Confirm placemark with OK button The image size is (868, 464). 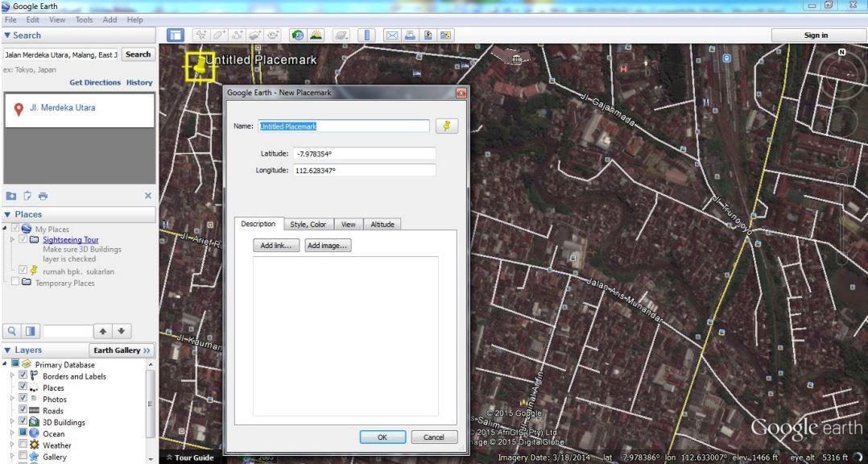point(382,437)
